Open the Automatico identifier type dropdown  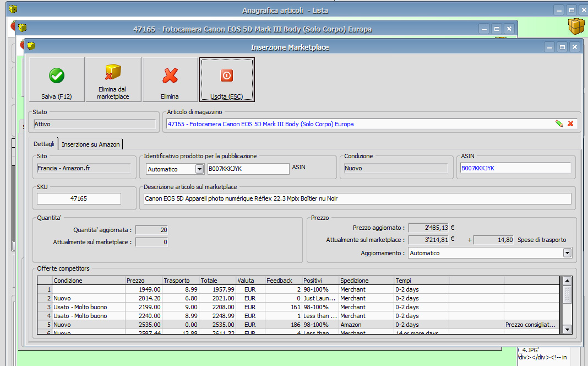click(x=199, y=169)
